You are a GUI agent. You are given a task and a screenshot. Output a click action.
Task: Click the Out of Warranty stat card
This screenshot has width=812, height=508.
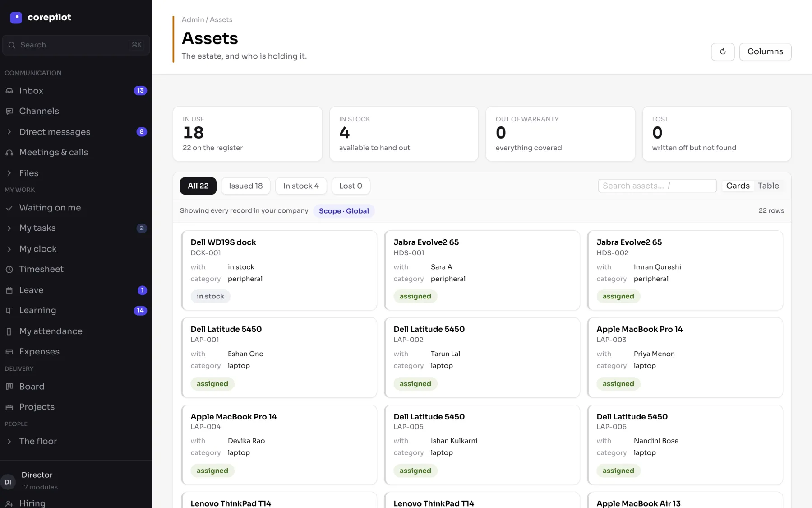pos(560,134)
